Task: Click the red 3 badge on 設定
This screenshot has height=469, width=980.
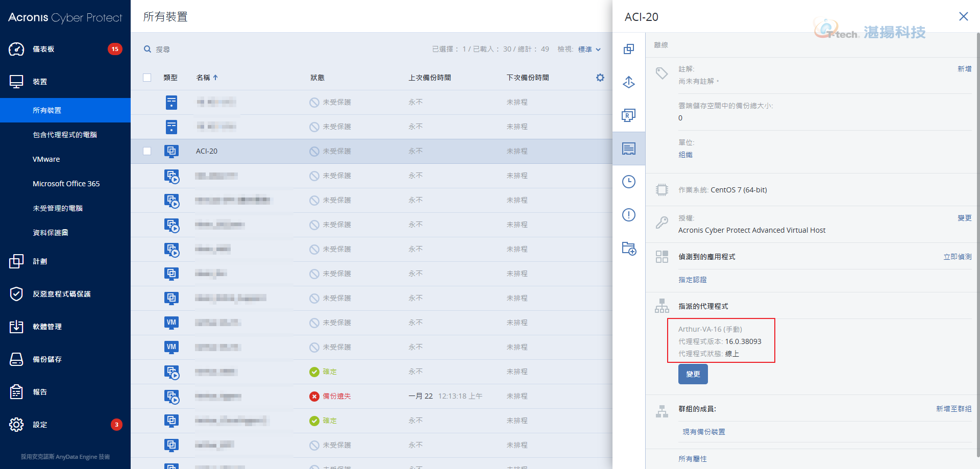Action: click(x=116, y=425)
